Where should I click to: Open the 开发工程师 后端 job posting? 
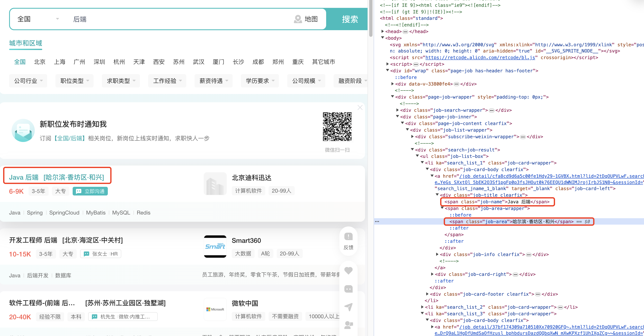[33, 240]
